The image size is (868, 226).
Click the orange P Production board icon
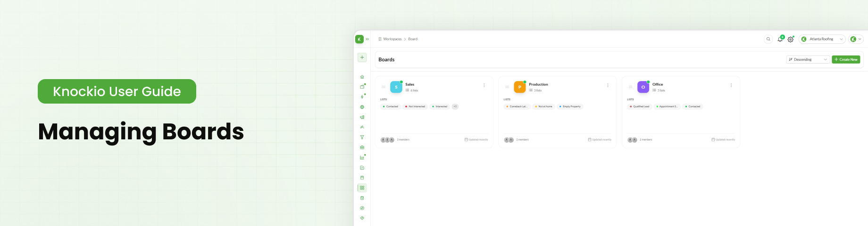coord(520,87)
